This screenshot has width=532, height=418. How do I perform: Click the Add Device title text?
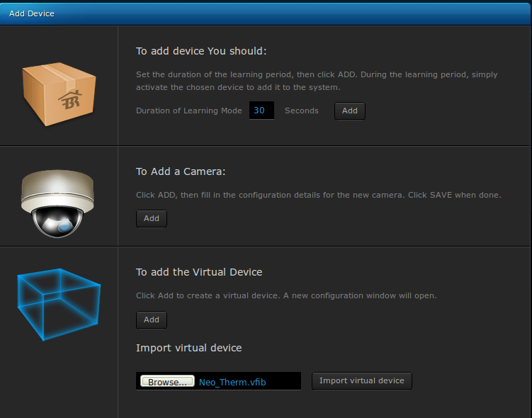coord(32,13)
